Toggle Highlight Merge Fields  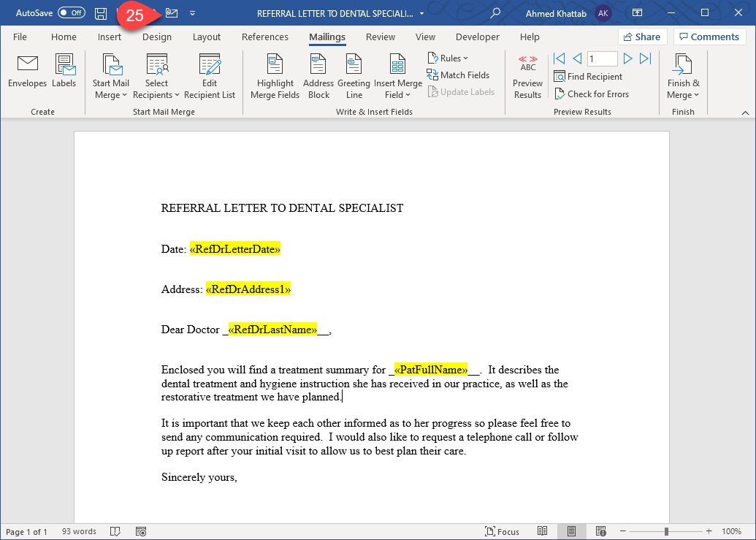[x=275, y=76]
